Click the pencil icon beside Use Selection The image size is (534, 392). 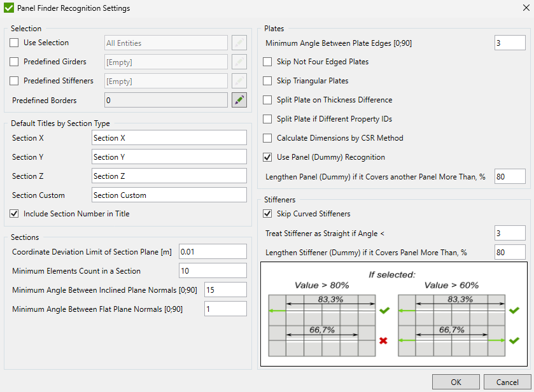[x=239, y=43]
